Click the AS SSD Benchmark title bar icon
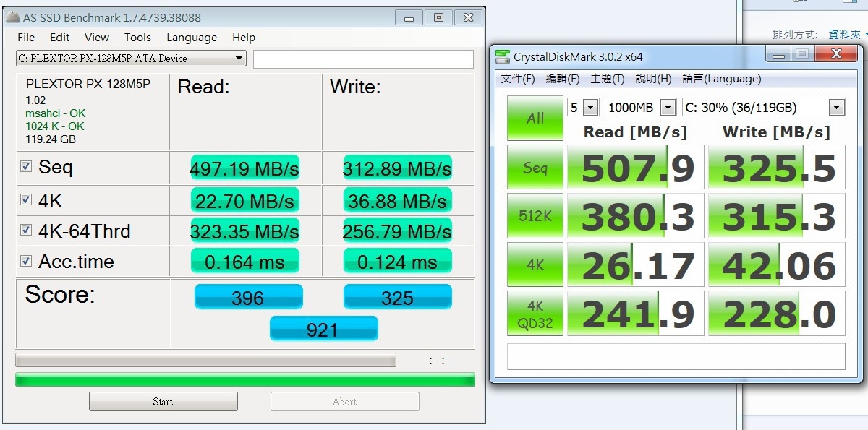The image size is (868, 430). tap(12, 17)
